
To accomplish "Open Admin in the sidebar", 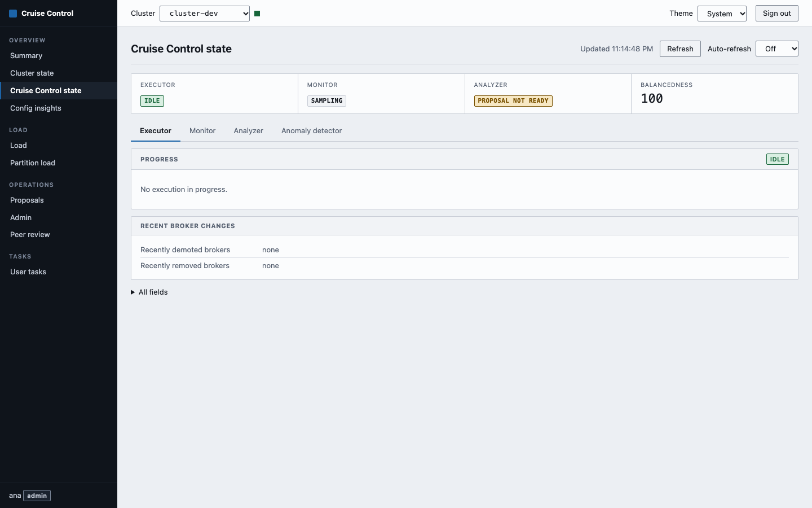I will [59, 218].
